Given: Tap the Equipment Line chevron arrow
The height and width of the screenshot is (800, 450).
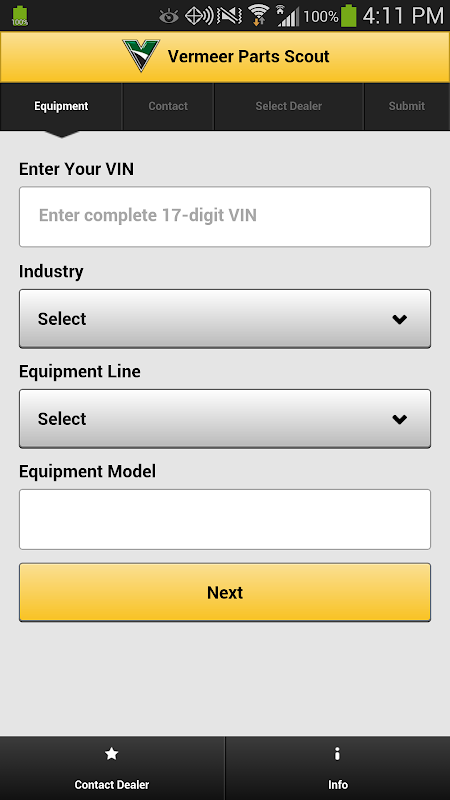Looking at the screenshot, I should (x=399, y=419).
